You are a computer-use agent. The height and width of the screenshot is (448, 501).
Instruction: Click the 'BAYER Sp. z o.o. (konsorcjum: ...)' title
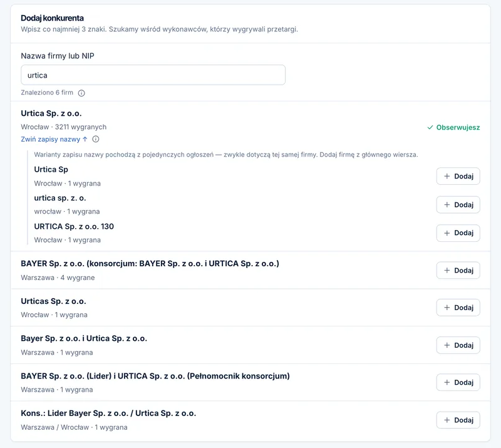(x=150, y=264)
